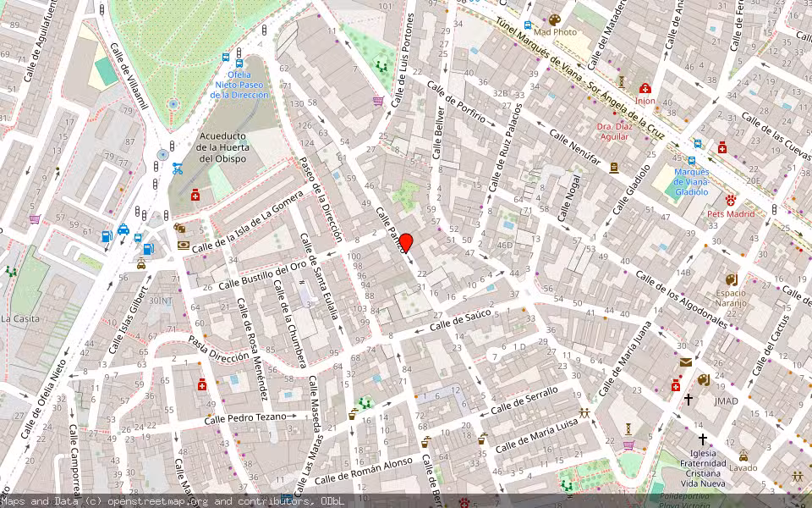Viewport: 812px width, 508px height.
Task: Click the Calle Islas Gilbert label
Action: 129,318
